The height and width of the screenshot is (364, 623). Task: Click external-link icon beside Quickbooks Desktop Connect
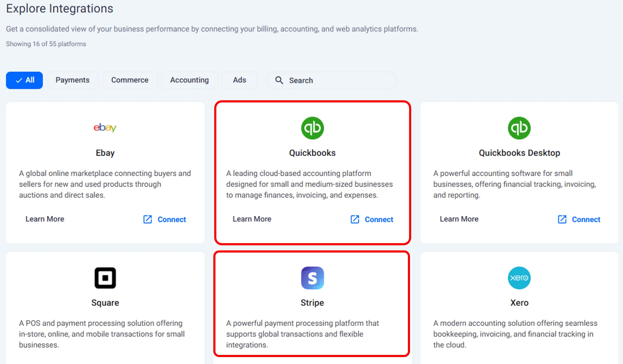click(x=562, y=219)
